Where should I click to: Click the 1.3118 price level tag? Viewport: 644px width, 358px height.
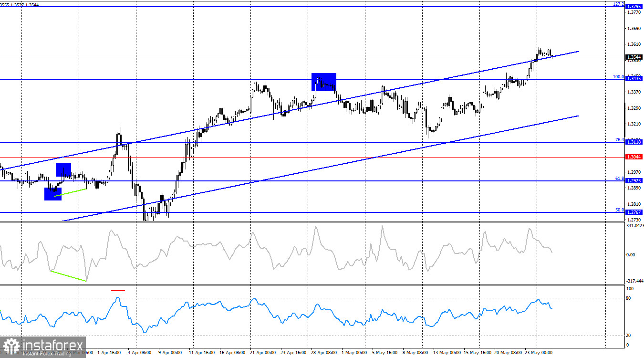[634, 142]
